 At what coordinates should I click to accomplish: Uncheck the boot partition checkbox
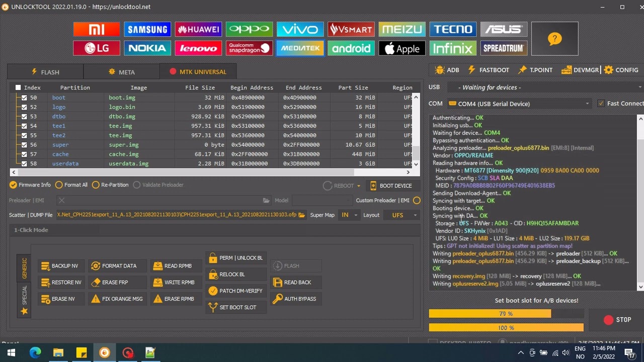click(x=24, y=98)
